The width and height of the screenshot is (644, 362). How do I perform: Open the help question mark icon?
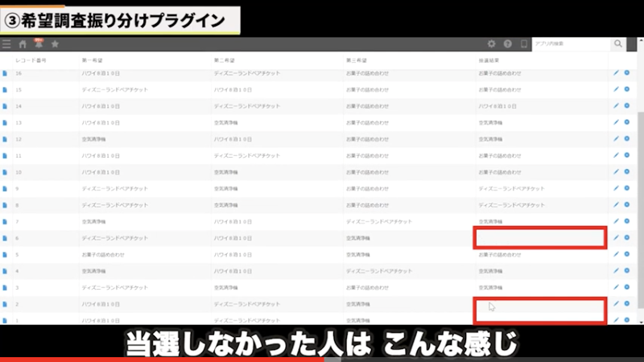coord(508,44)
